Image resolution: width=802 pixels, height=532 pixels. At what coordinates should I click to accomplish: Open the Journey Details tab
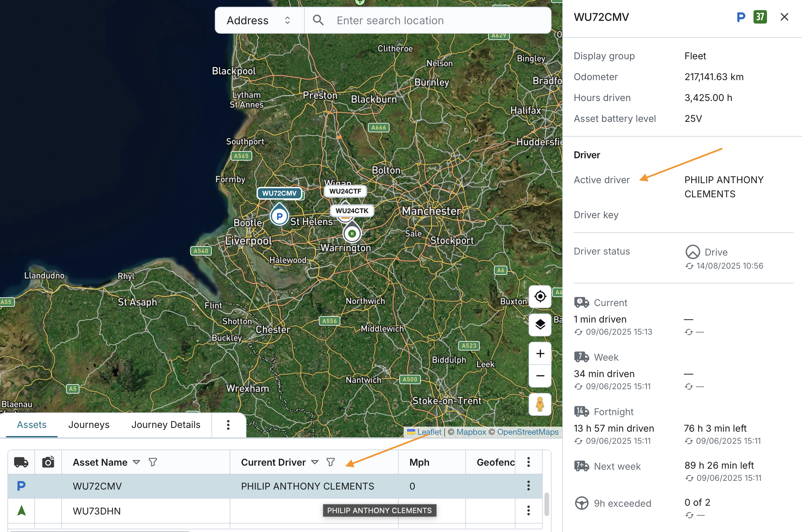(x=166, y=425)
